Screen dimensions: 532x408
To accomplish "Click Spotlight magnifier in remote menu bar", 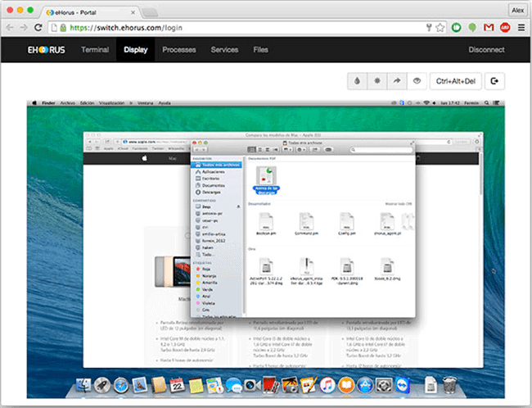I will point(487,103).
